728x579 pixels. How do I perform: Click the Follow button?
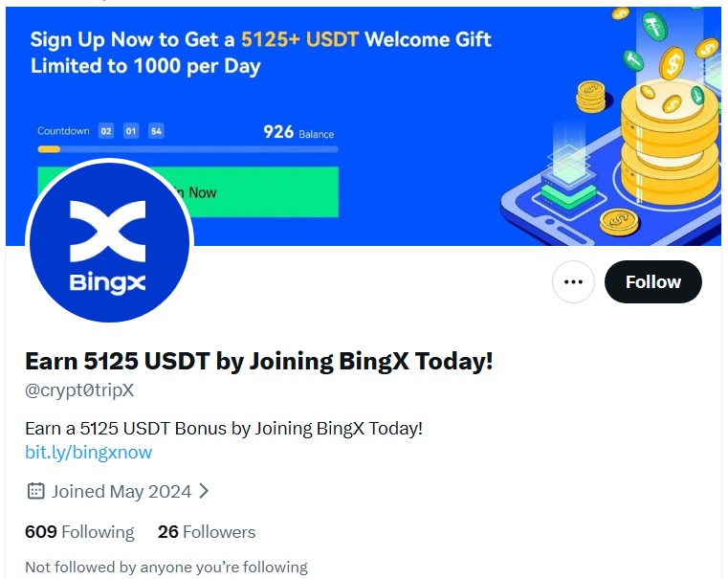tap(652, 281)
